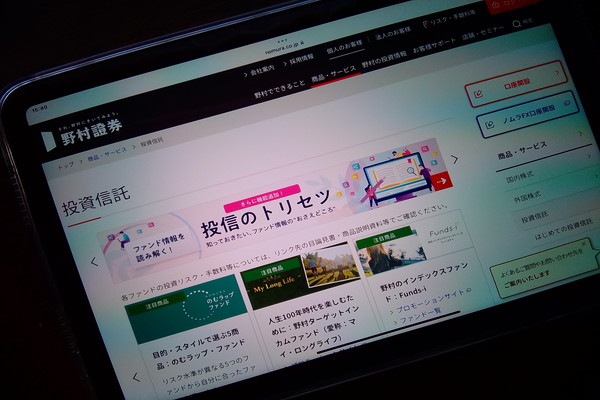Open 人生100年時代を楽しむために card title
The height and width of the screenshot is (400, 600).
[313, 325]
